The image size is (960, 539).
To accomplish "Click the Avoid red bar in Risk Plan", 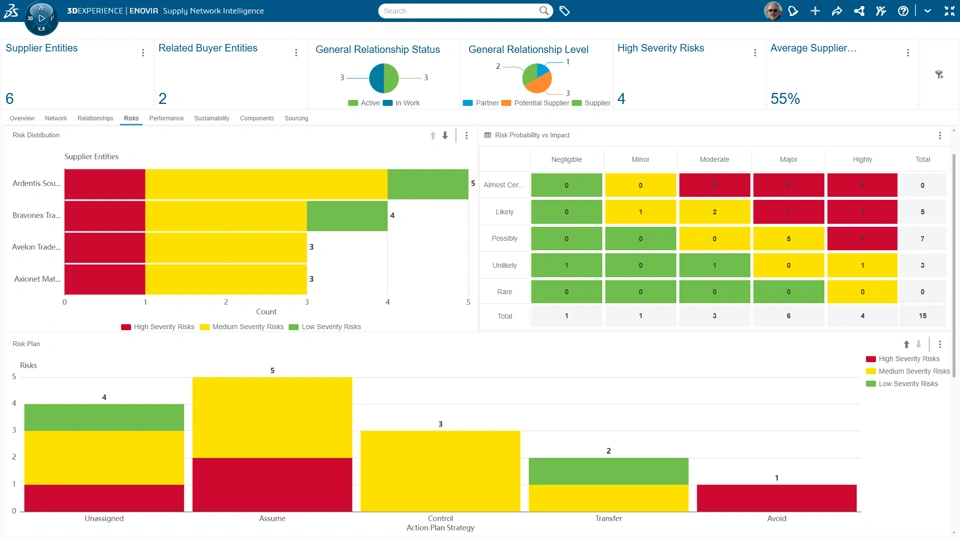I will tap(777, 498).
